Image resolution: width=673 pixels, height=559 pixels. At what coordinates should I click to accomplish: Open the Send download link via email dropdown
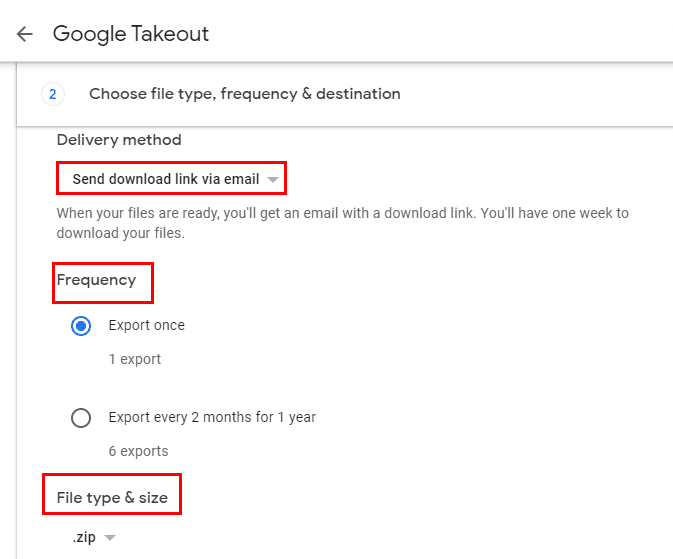tap(166, 179)
